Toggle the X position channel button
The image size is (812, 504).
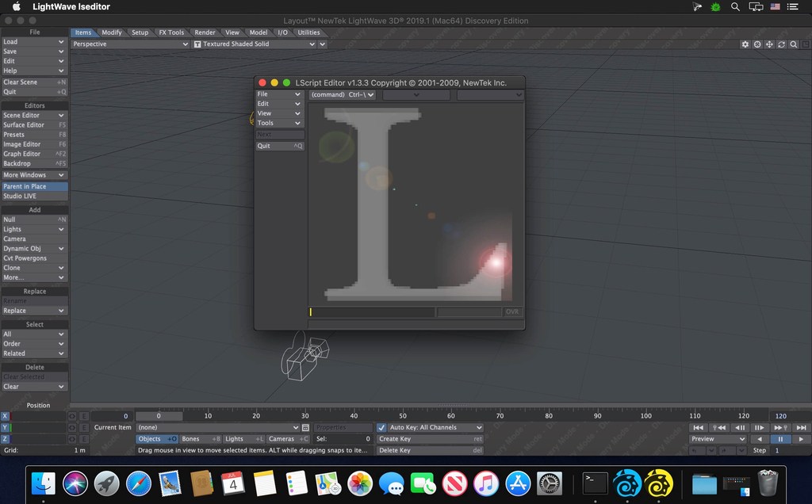[5, 416]
